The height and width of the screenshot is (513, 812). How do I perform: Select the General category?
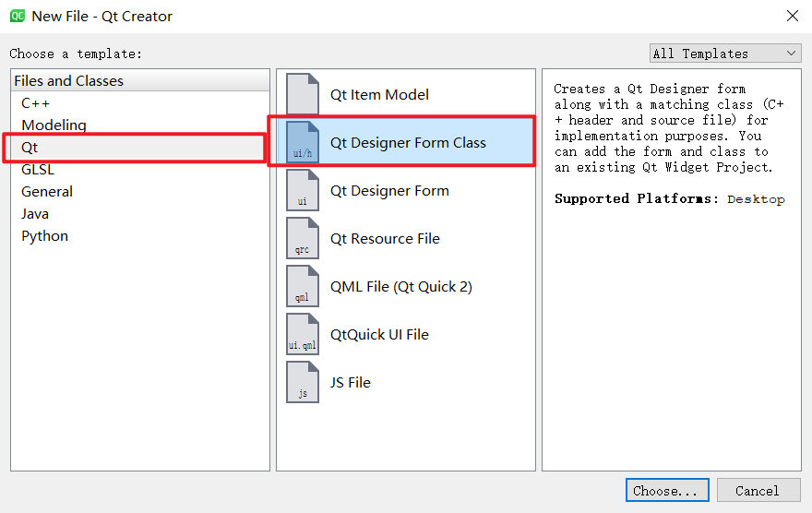click(x=140, y=192)
